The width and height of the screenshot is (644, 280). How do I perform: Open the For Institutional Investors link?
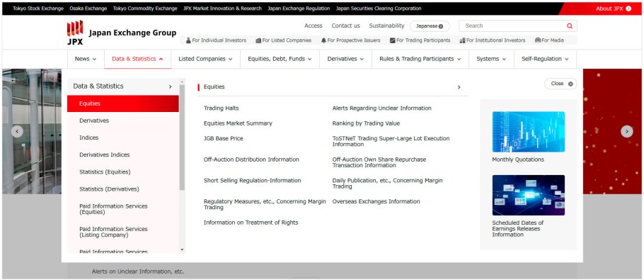coord(493,40)
